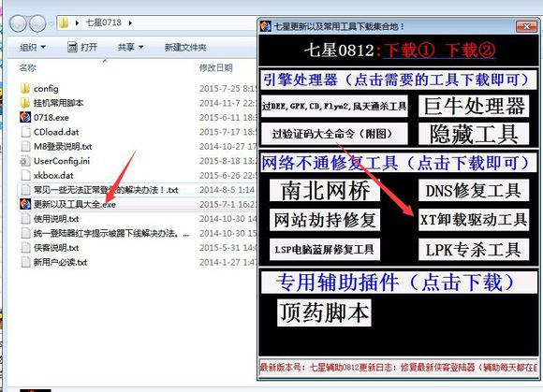Click the XT卸载驱动工具 button
Viewport: 543px width, 392px height.
[x=474, y=219]
